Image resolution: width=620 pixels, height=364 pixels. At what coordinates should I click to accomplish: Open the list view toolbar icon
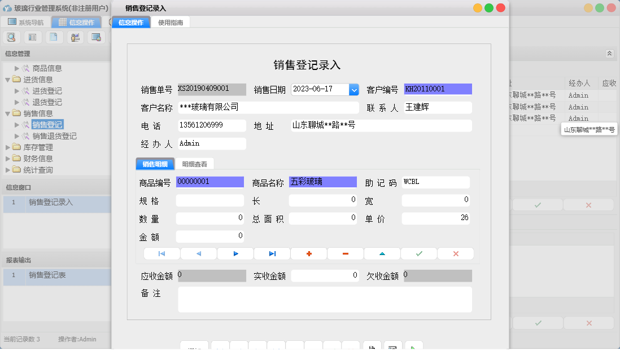(x=32, y=37)
